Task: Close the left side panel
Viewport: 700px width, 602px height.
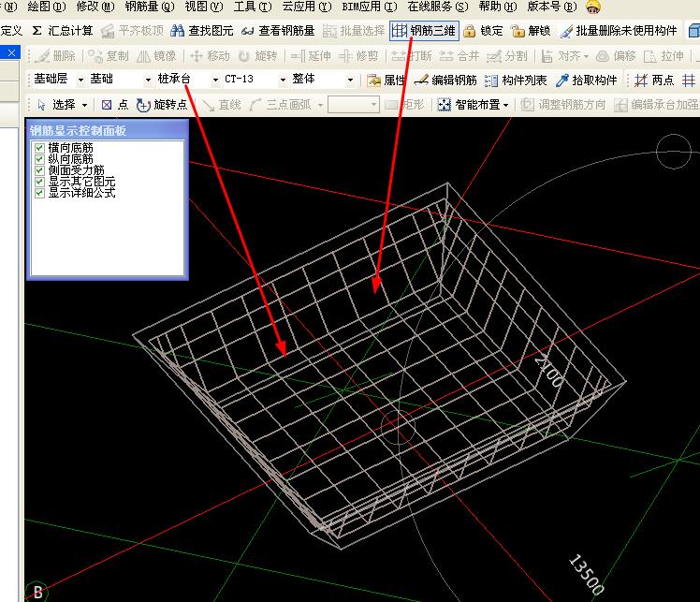Action: [11, 53]
